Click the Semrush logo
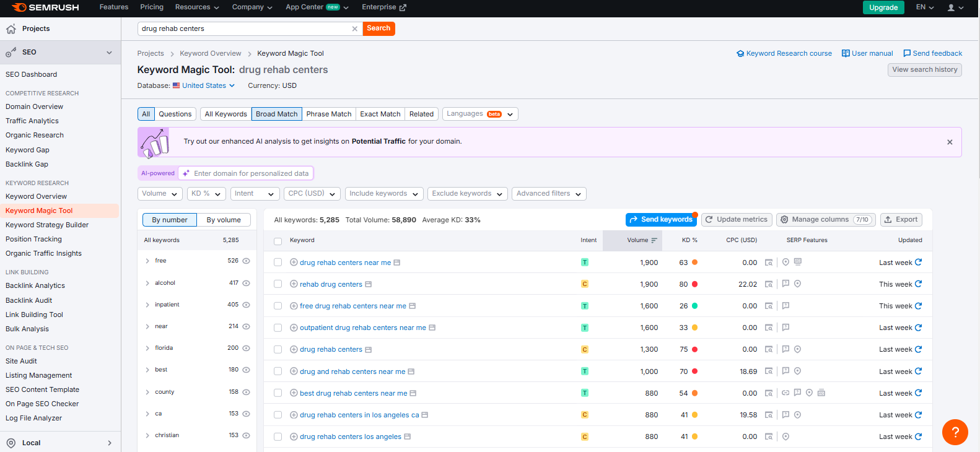 tap(45, 7)
